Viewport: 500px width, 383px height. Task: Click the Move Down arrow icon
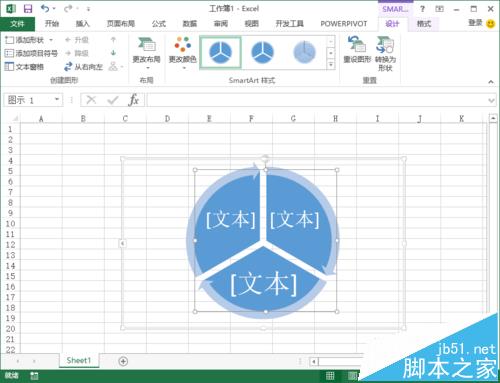click(x=113, y=53)
